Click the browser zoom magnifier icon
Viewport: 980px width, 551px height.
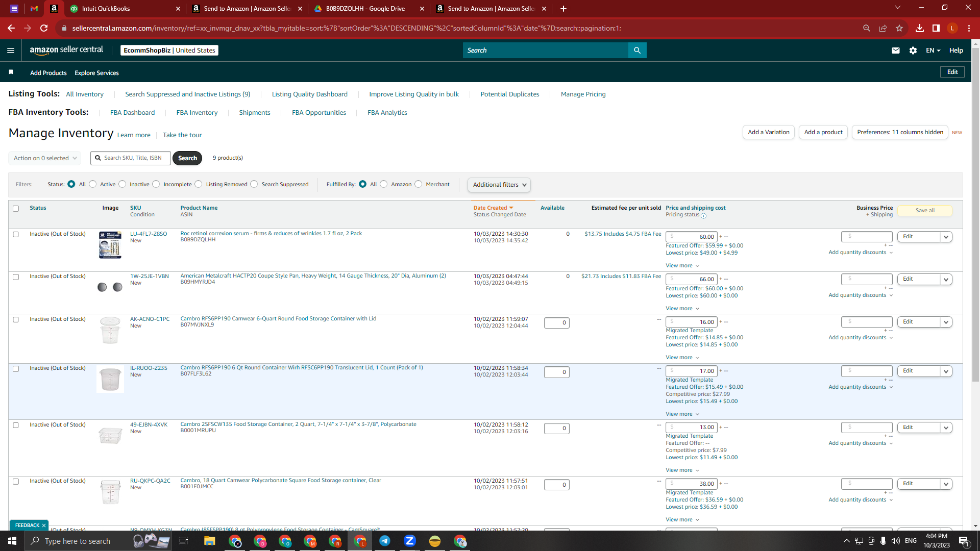[x=867, y=28]
